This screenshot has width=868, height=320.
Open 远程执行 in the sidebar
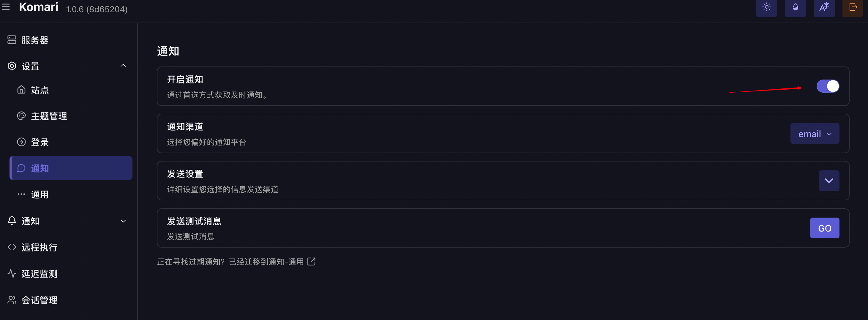(39, 247)
